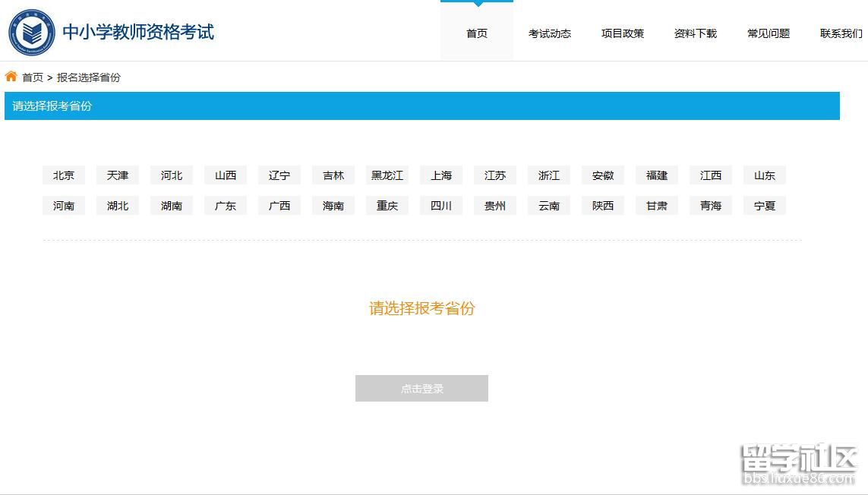
Task: Open the 考试动态 menu item
Action: coord(549,33)
